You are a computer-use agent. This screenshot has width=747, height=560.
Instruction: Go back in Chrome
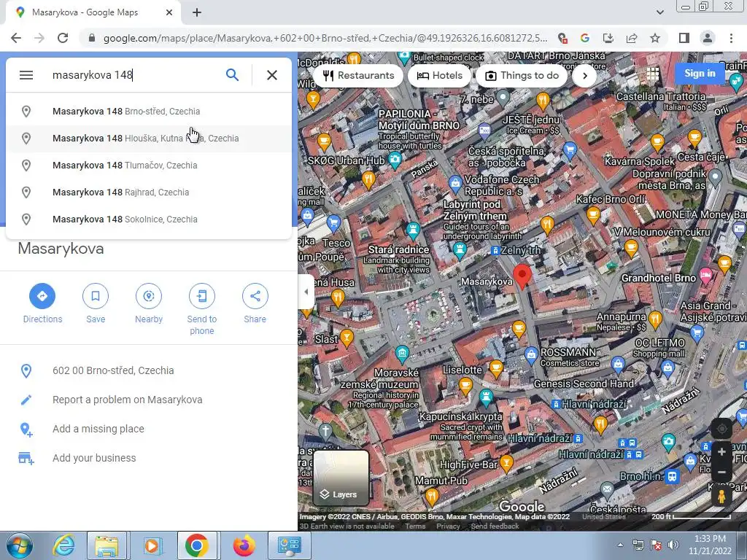click(16, 38)
